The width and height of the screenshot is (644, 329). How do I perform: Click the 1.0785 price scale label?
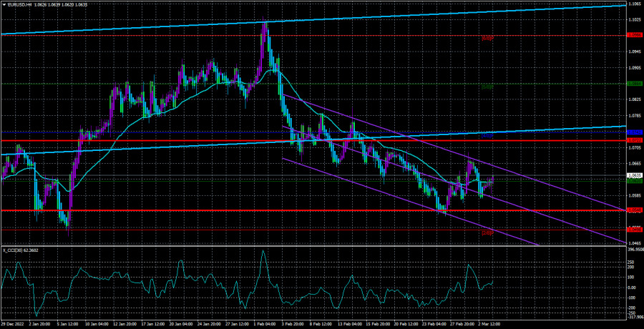point(633,116)
